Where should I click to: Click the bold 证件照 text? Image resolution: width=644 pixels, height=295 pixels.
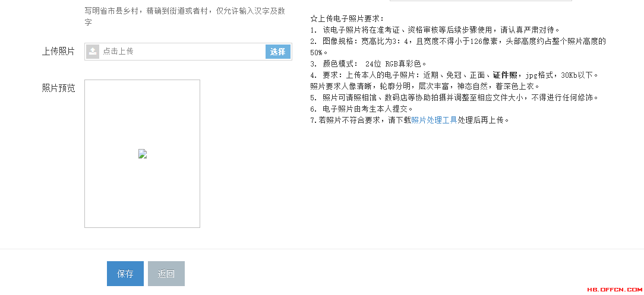coord(505,75)
